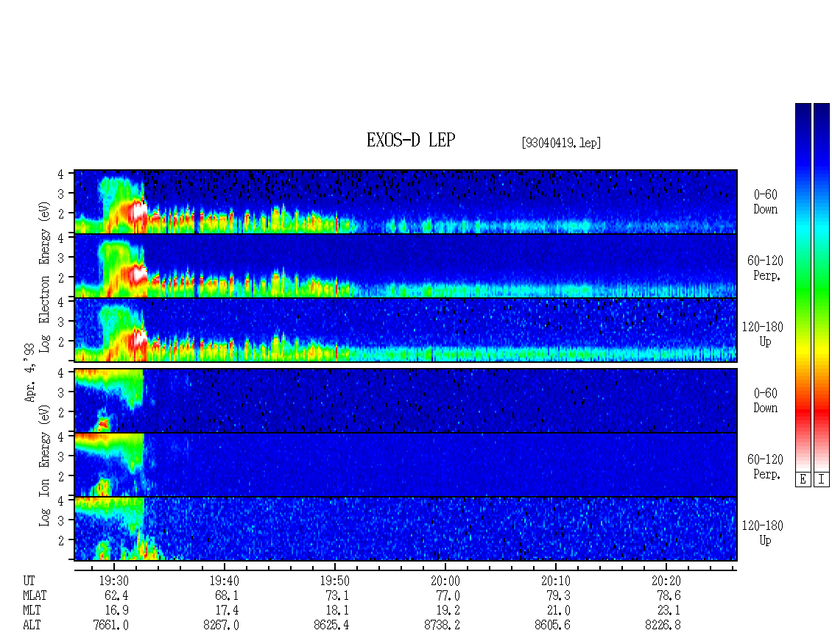Click the 20:10 UT time tick label

tap(556, 581)
